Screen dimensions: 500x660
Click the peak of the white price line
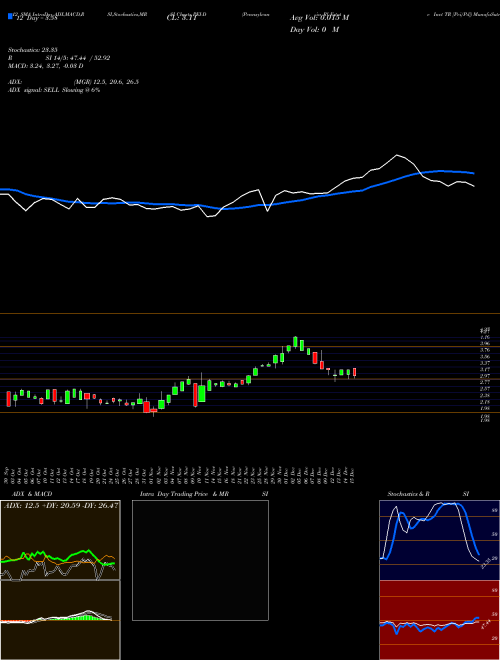coord(396,155)
